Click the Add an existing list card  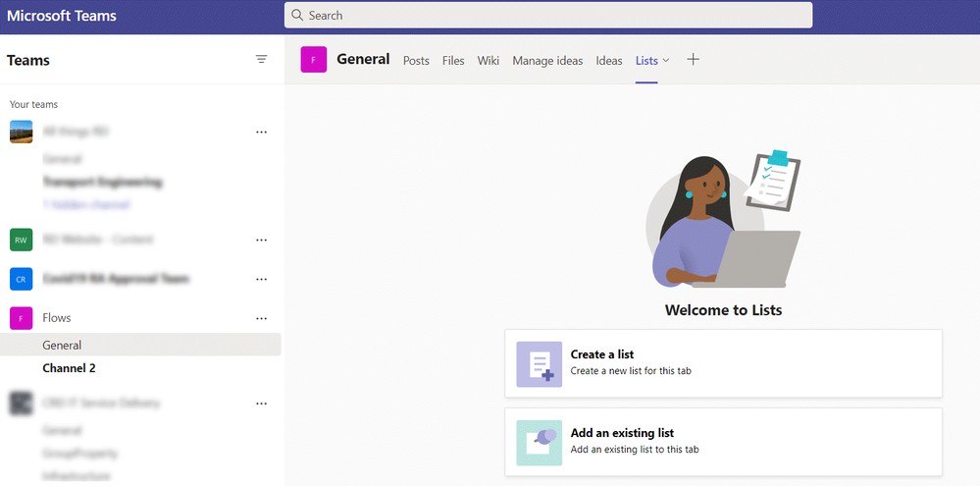723,442
